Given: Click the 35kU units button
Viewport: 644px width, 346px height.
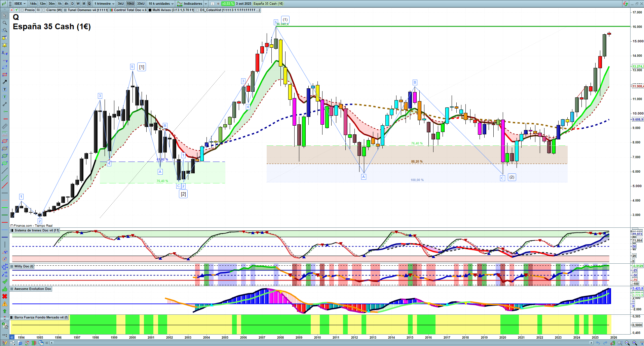Looking at the screenshot, I should [x=141, y=4].
